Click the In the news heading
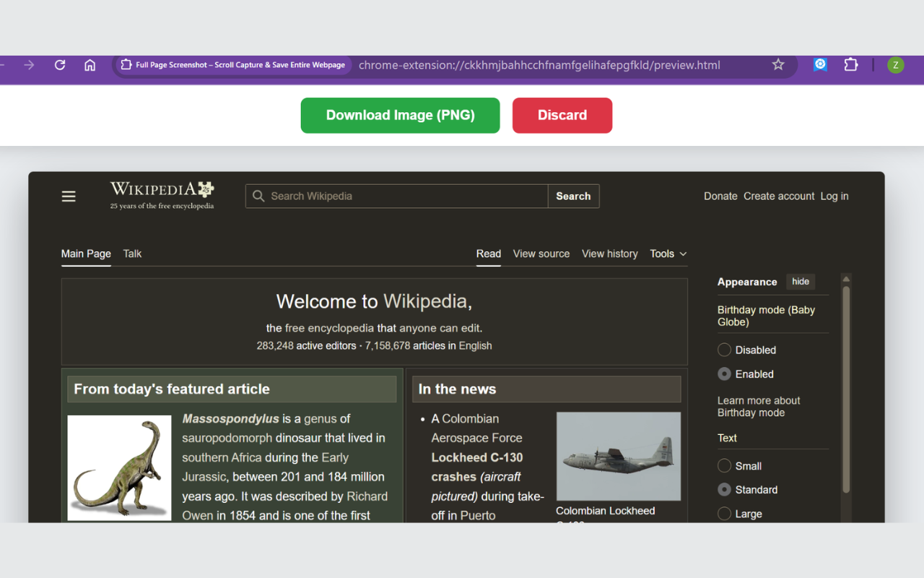This screenshot has height=578, width=924. point(458,389)
